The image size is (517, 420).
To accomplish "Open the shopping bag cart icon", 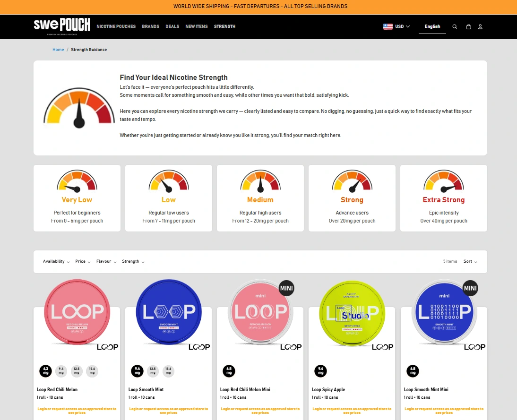I will click(468, 27).
